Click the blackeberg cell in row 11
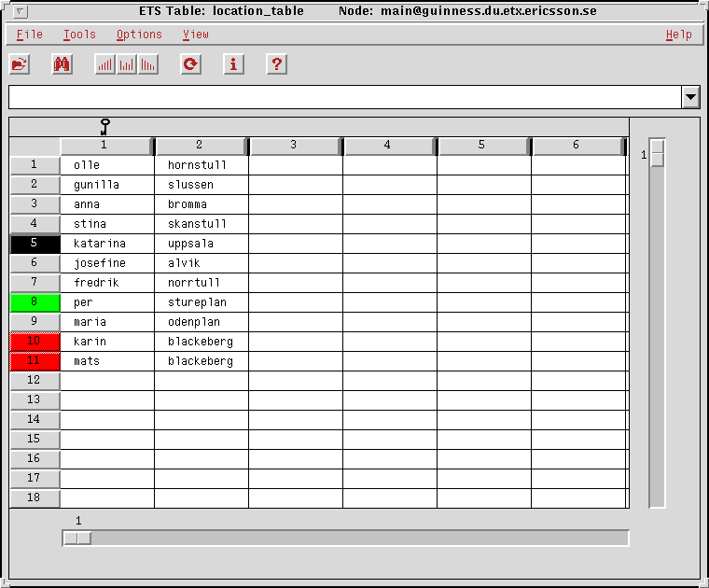This screenshot has height=588, width=709. pyautogui.click(x=202, y=361)
